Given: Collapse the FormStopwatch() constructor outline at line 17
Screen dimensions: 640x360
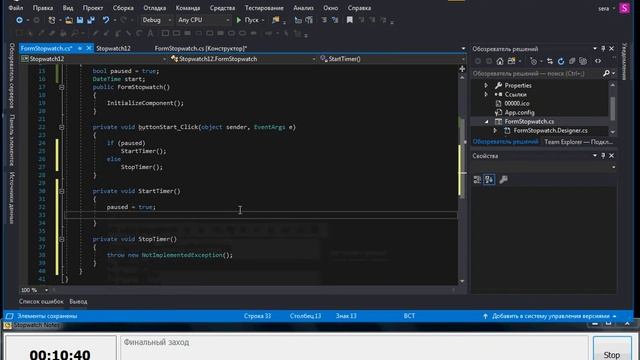Looking at the screenshot, I should pyautogui.click(x=62, y=87).
